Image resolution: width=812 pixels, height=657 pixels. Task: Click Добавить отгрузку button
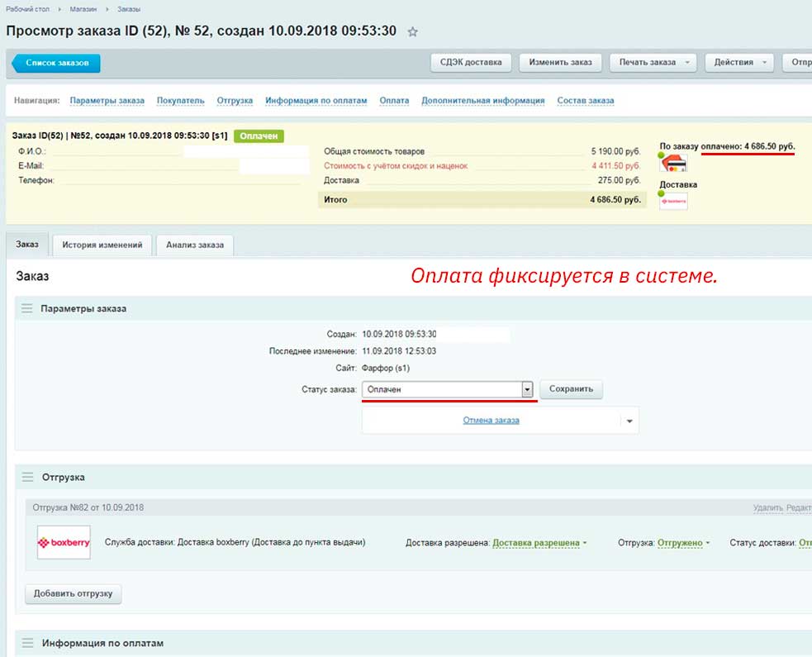[x=73, y=594]
